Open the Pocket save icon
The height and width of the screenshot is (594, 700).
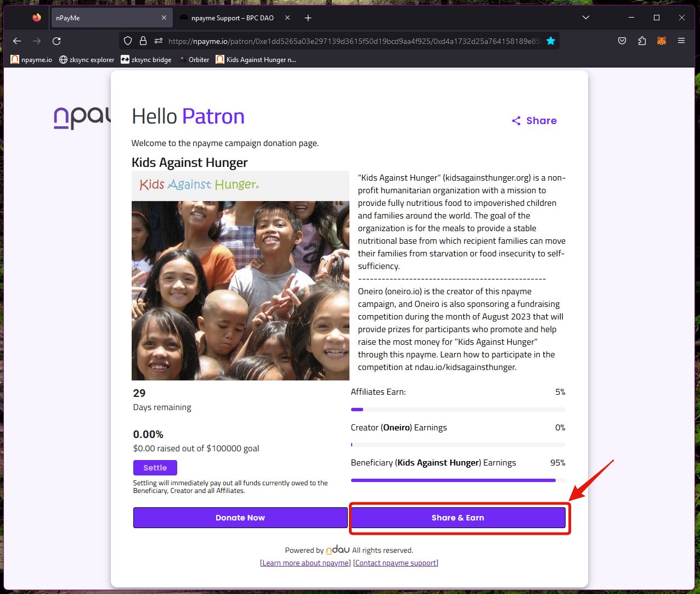tap(622, 41)
